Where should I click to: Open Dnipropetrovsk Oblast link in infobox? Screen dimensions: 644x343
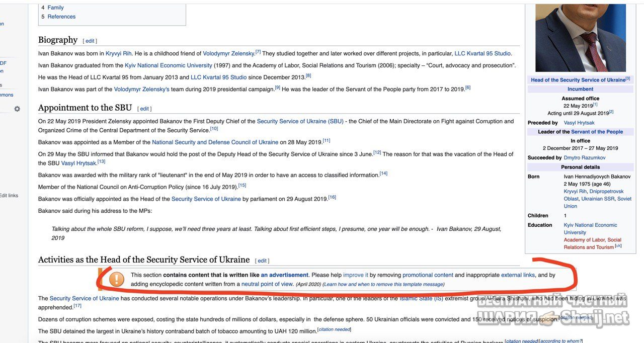click(594, 195)
